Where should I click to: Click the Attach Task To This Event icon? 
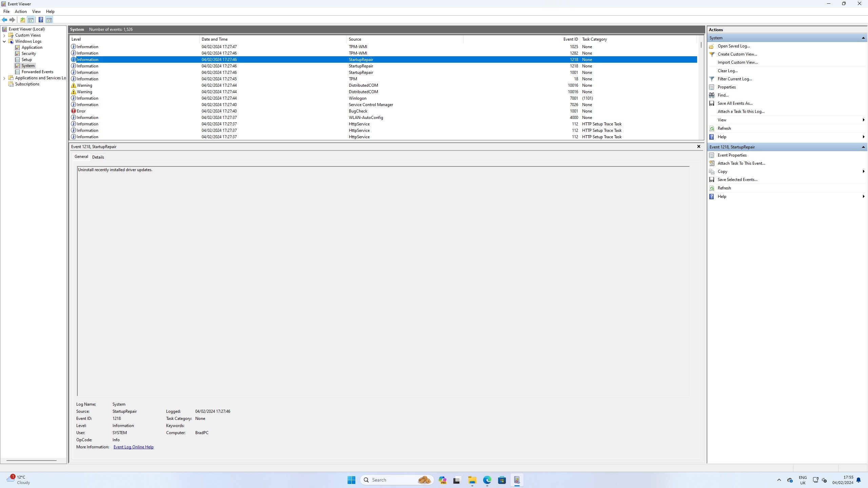point(712,163)
